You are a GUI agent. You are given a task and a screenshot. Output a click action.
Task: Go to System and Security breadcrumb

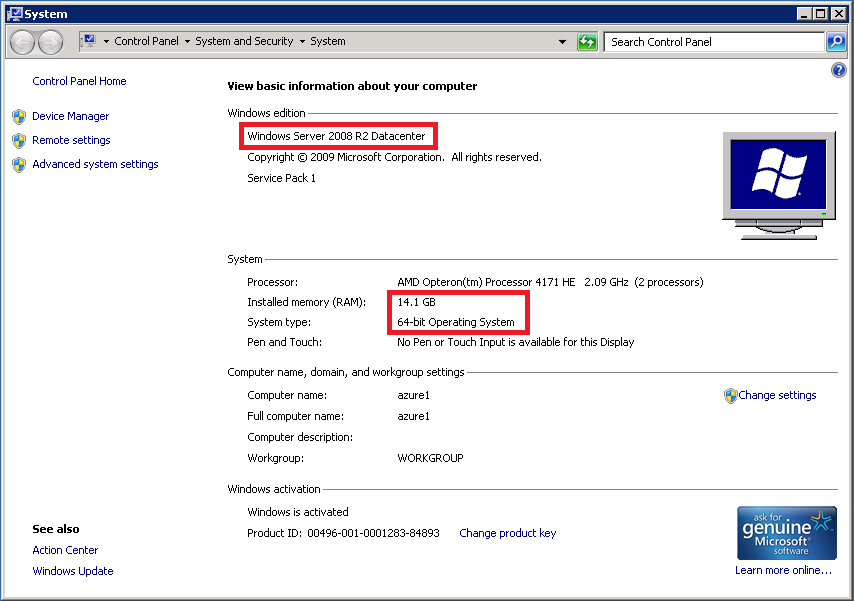(244, 41)
